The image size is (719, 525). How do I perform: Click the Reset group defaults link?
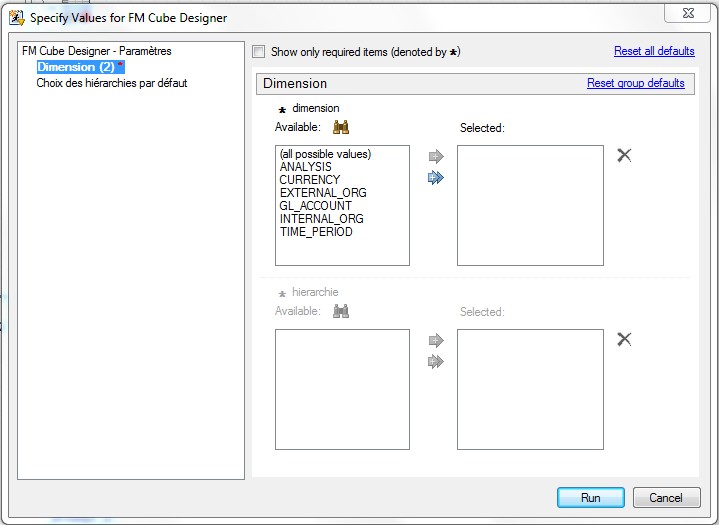tap(635, 83)
